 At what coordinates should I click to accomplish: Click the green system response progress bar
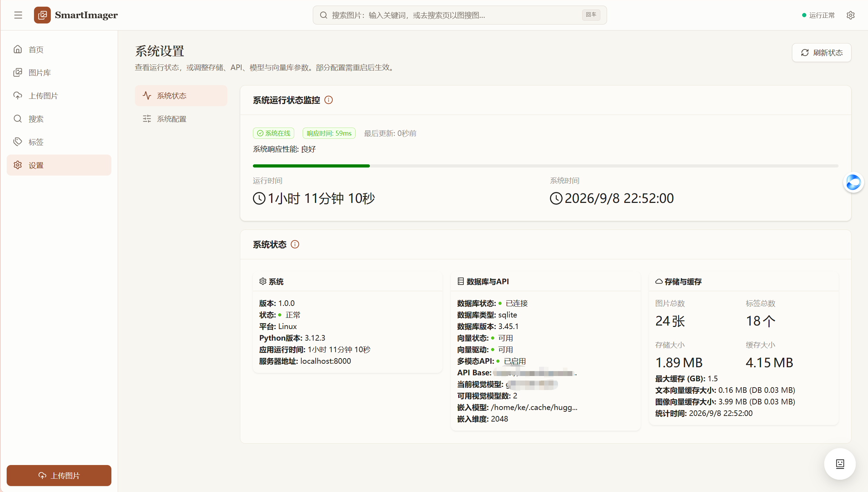coord(311,166)
